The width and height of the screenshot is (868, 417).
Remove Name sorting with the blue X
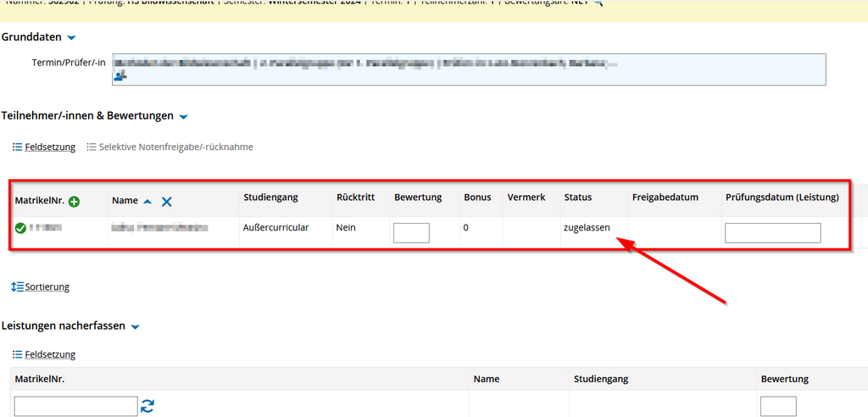(x=167, y=202)
